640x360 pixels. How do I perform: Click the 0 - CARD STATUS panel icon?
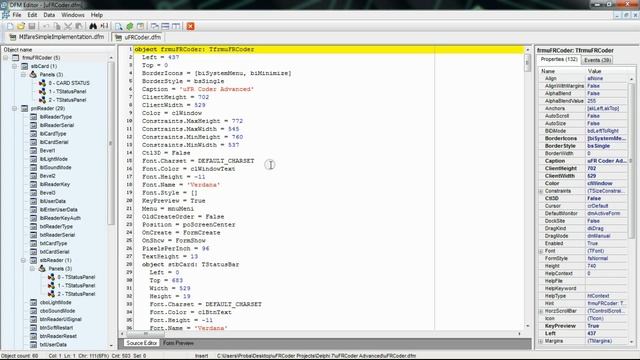click(42, 83)
